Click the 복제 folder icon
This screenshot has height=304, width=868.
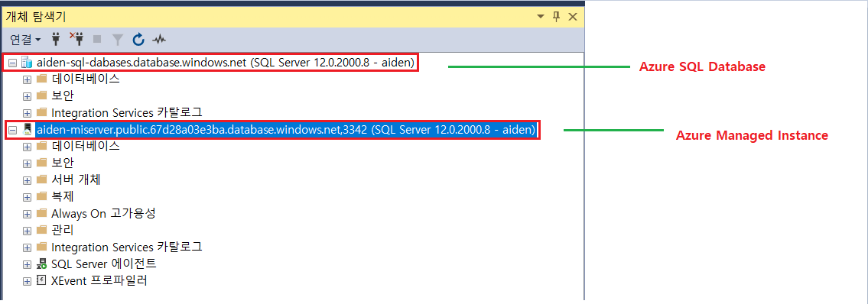tap(42, 197)
